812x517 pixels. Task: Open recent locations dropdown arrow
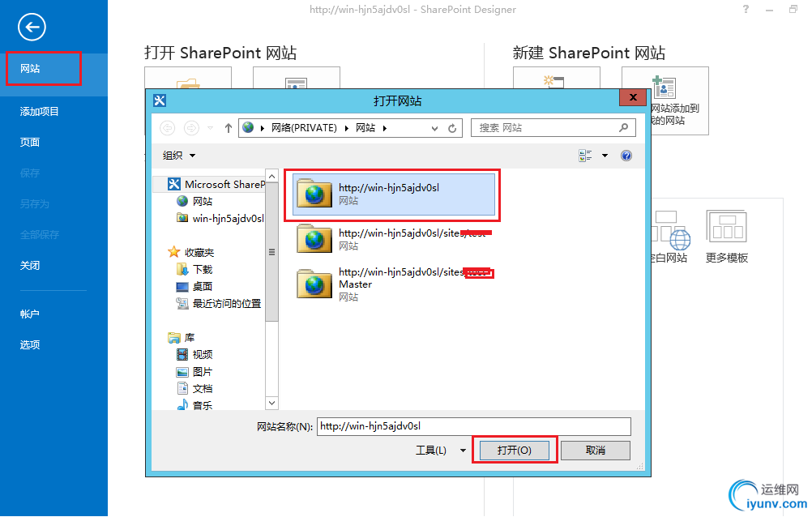coord(210,128)
